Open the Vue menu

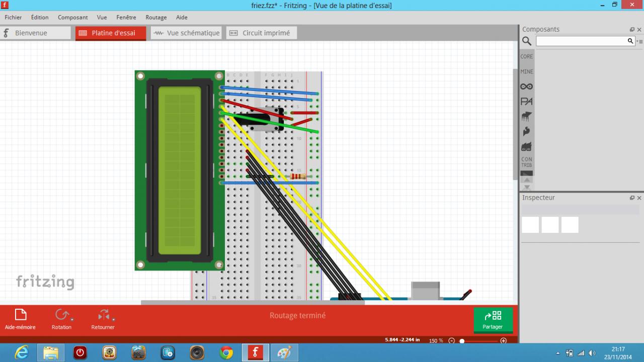102,17
